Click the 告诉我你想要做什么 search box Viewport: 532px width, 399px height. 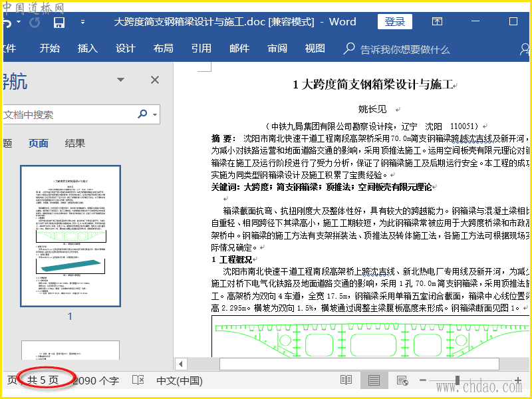tap(405, 49)
